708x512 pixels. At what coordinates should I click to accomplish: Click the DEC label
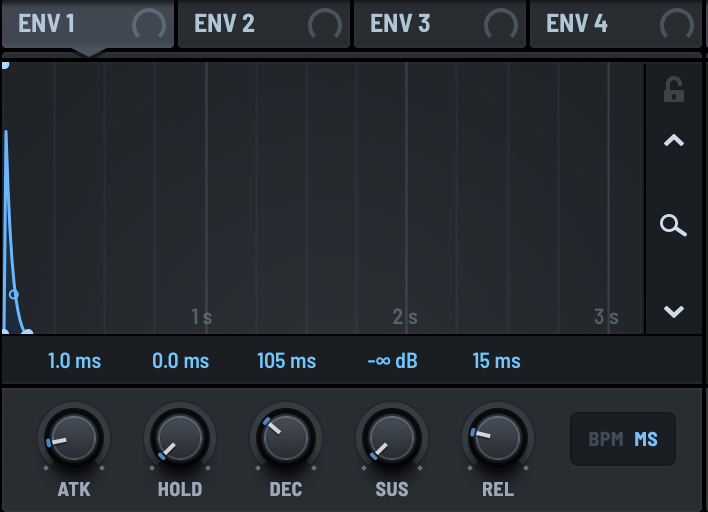(x=286, y=489)
